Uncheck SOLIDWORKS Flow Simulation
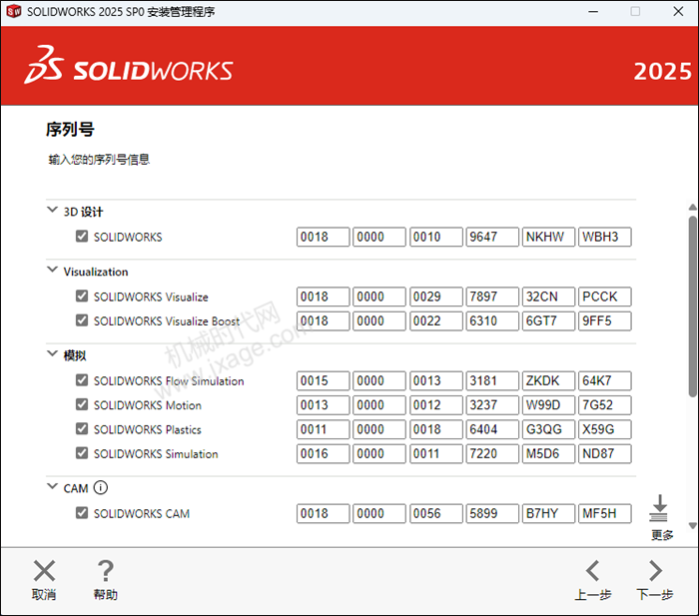Screen dimensions: 699x616 (x=82, y=380)
